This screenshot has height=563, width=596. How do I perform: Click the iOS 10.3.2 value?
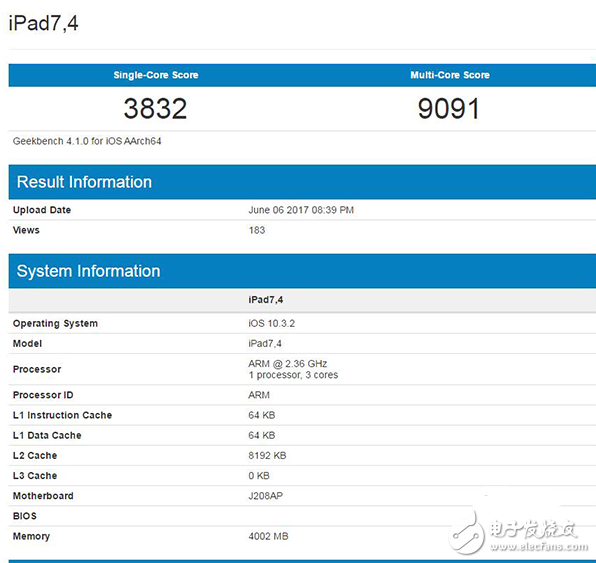271,324
